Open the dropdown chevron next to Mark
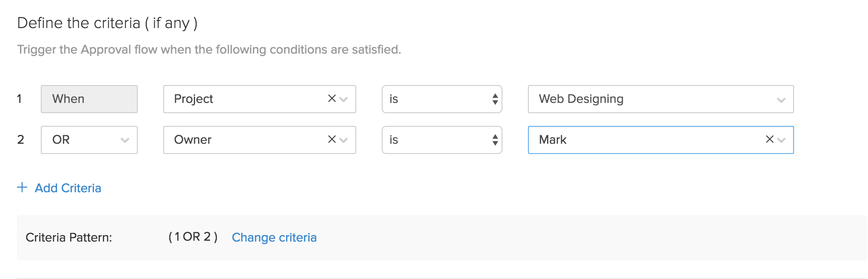Viewport: 868px width, 279px height. [x=782, y=140]
